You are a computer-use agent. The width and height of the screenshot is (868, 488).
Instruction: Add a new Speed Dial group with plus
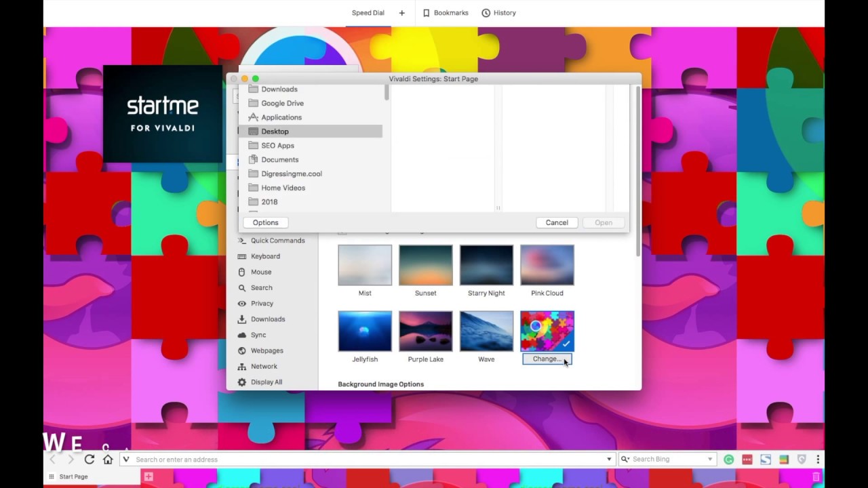point(401,13)
